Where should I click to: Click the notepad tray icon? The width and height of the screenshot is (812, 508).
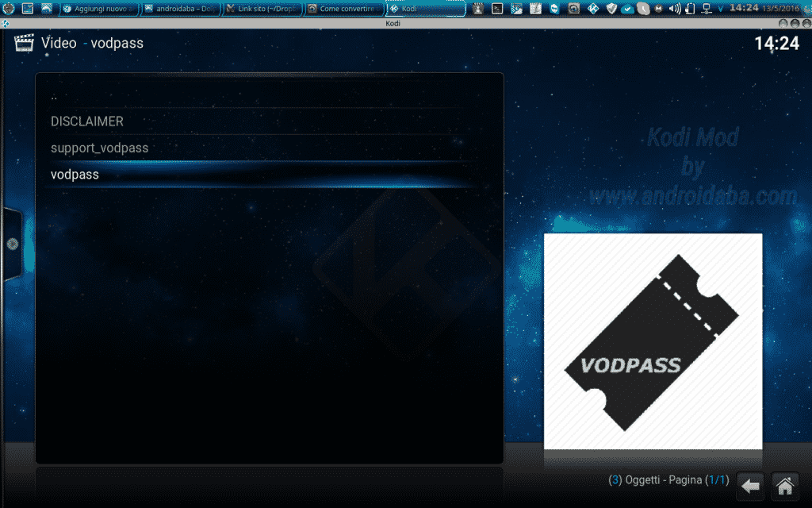pos(535,8)
